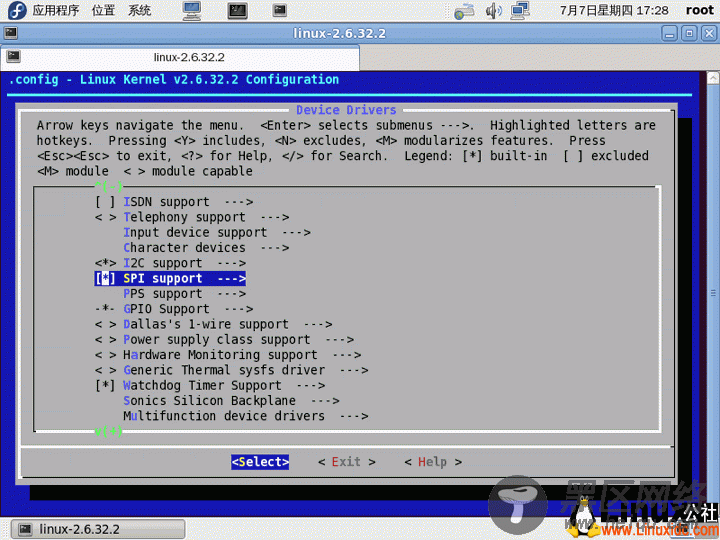Viewport: 720px width, 540px height.
Task: Click the root user label
Action: [699, 10]
